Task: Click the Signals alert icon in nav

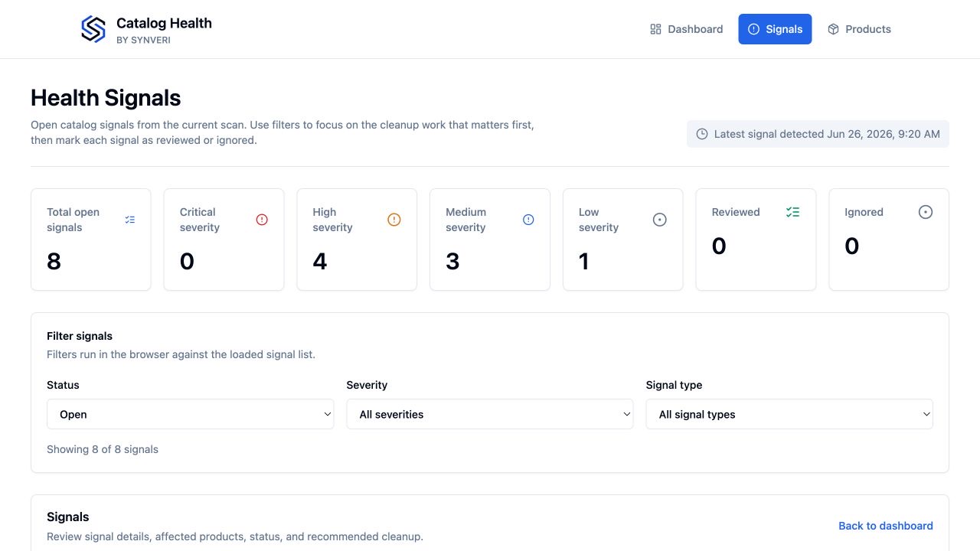Action: [x=753, y=29]
